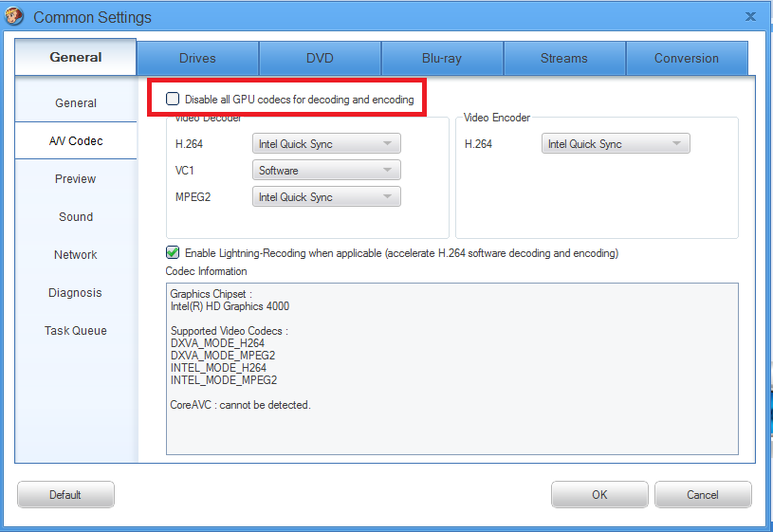This screenshot has height=532, width=773.
Task: Open the DVD tab
Action: [320, 58]
